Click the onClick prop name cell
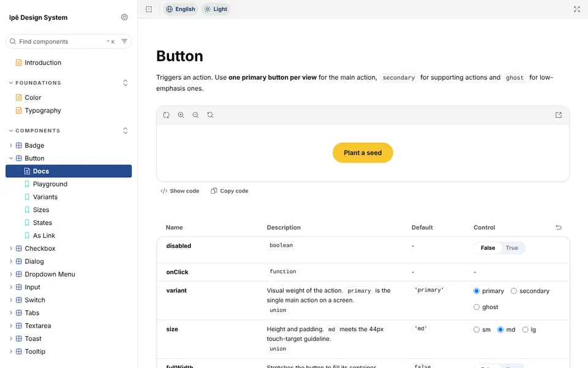 pos(177,272)
